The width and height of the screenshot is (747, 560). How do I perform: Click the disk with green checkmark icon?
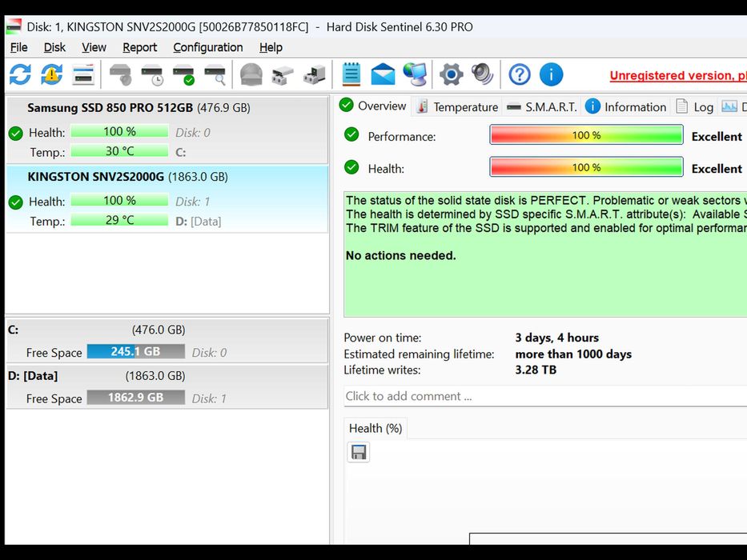[184, 74]
